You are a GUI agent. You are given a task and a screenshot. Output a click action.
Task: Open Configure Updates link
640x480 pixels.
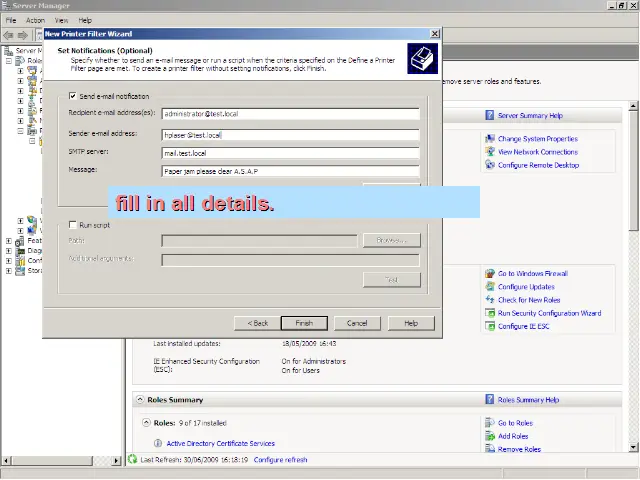click(x=526, y=287)
